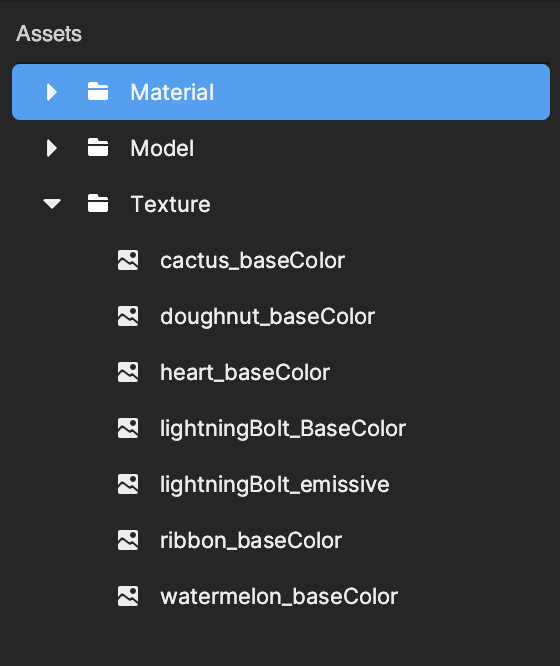Click the Texture folder icon
The image size is (560, 666).
98,203
